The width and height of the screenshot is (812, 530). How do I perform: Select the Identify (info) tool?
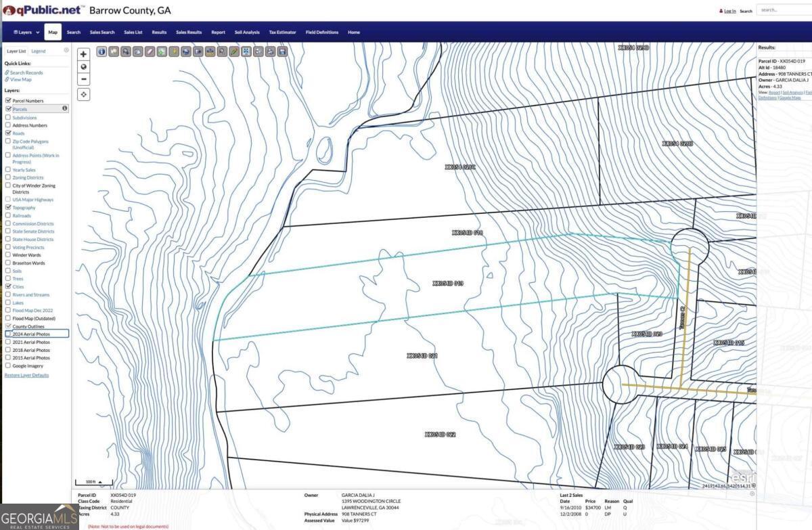[101, 51]
